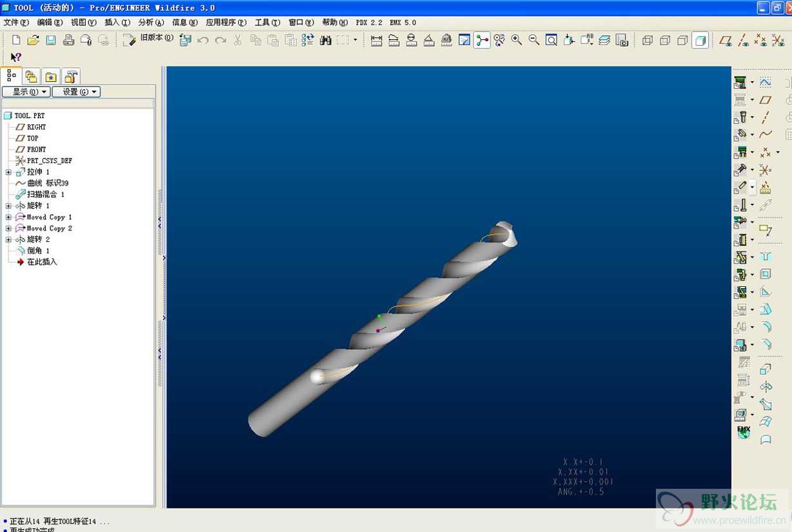
Task: Create a new file with the New icon
Action: click(x=17, y=40)
